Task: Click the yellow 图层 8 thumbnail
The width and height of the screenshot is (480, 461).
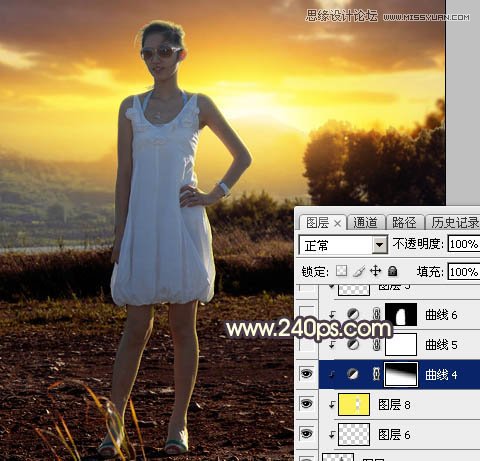Action: tap(354, 404)
